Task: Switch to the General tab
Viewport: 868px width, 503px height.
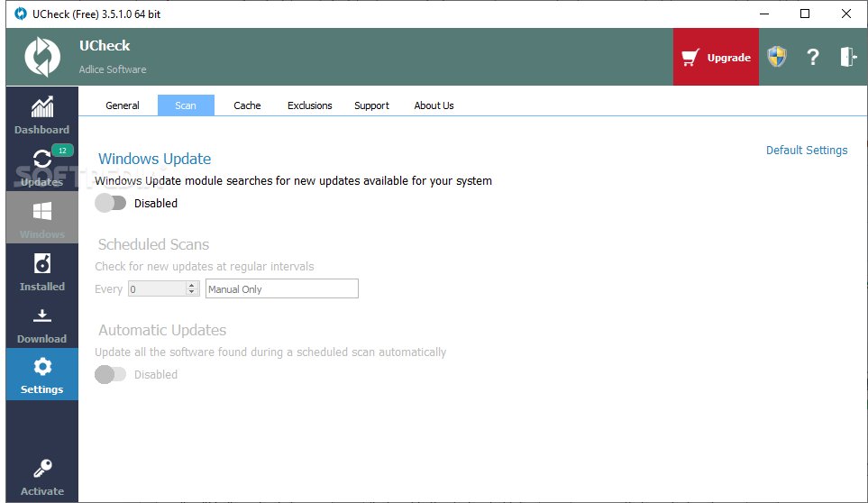Action: click(123, 105)
